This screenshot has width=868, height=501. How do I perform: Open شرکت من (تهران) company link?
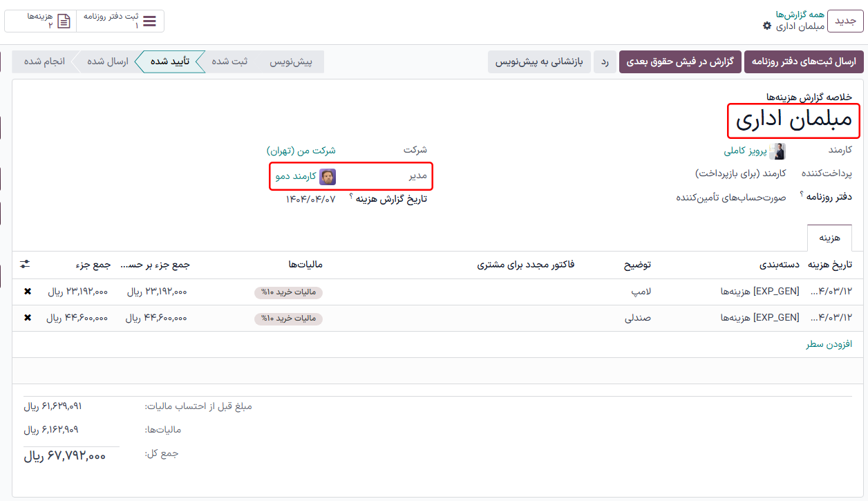(x=301, y=150)
